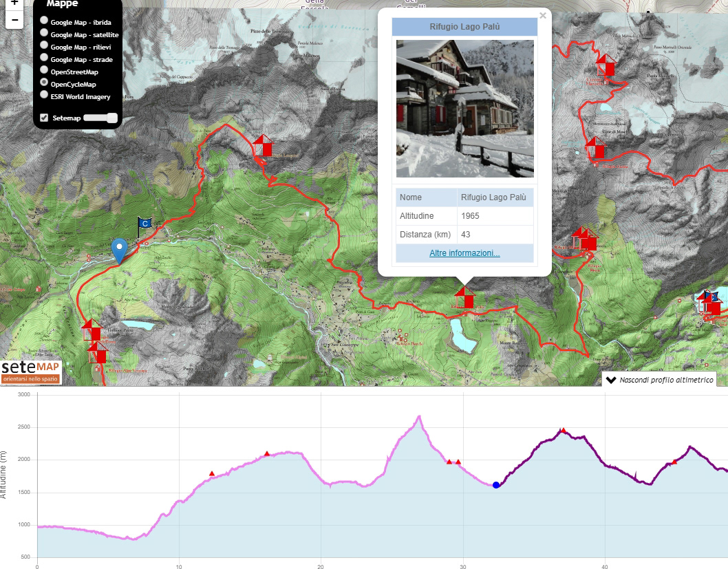Click the red refuge icon below the popup

[x=465, y=298]
